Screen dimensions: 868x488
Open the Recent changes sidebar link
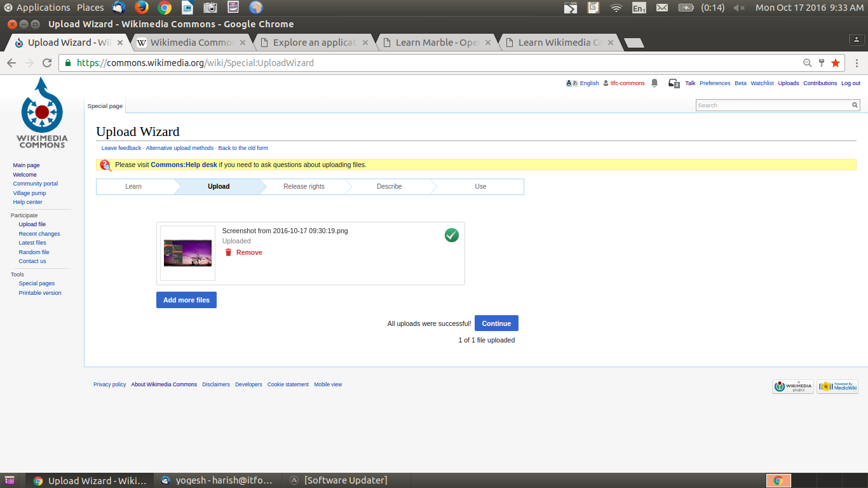pyautogui.click(x=39, y=234)
